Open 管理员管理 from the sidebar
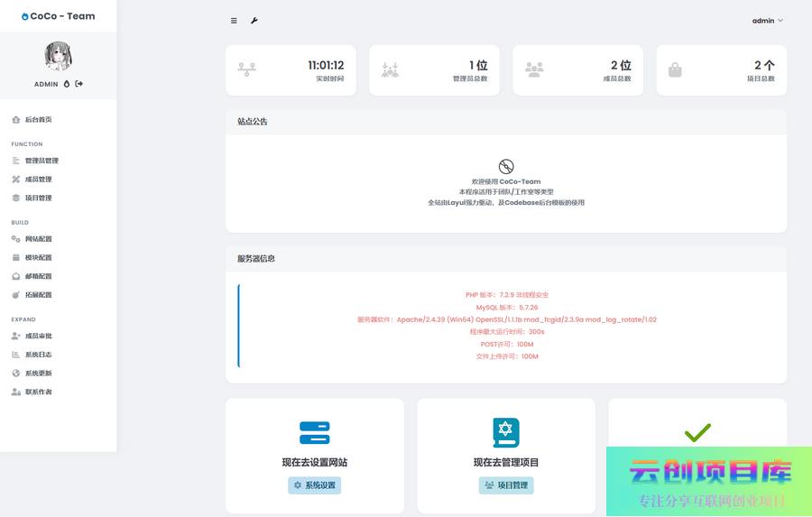The image size is (812, 517). (x=42, y=161)
